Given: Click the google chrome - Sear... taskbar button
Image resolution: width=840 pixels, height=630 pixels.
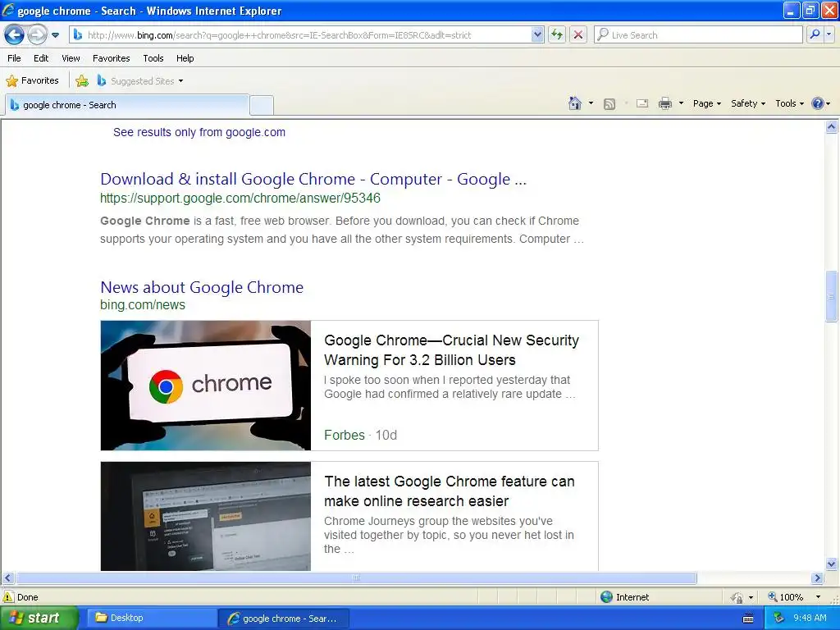Looking at the screenshot, I should 283,619.
